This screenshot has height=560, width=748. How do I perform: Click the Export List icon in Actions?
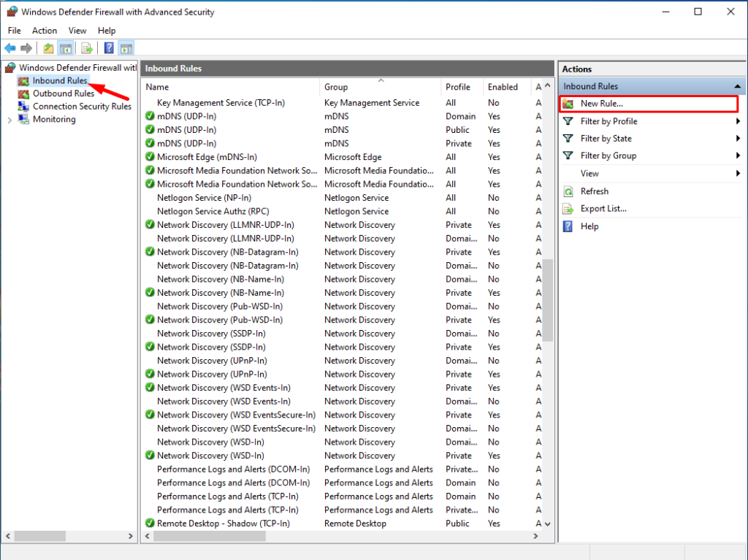point(568,209)
